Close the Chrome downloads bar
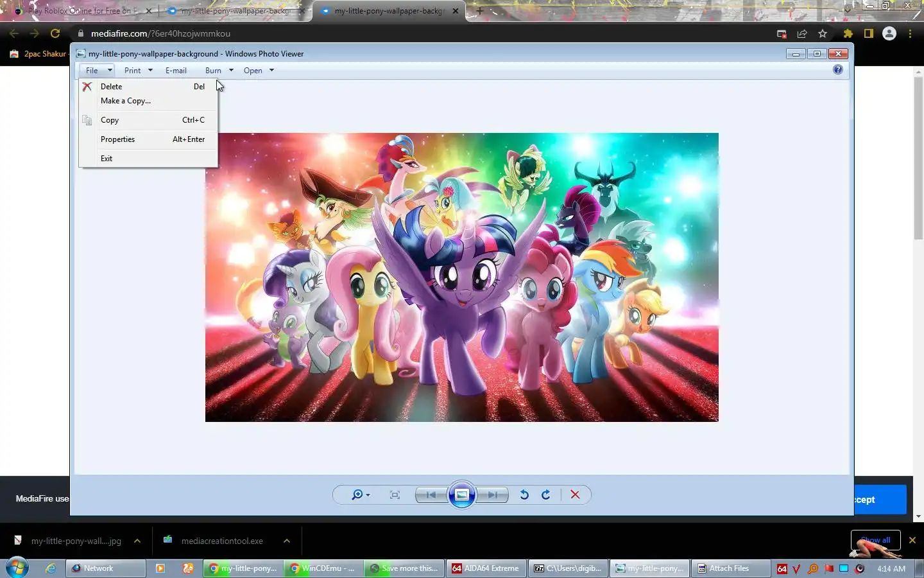Image resolution: width=924 pixels, height=578 pixels. 912,540
